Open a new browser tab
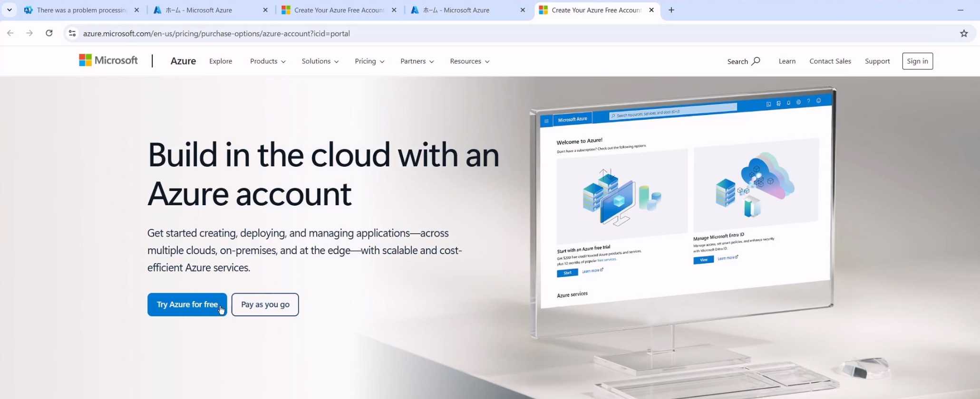This screenshot has height=399, width=980. [671, 10]
